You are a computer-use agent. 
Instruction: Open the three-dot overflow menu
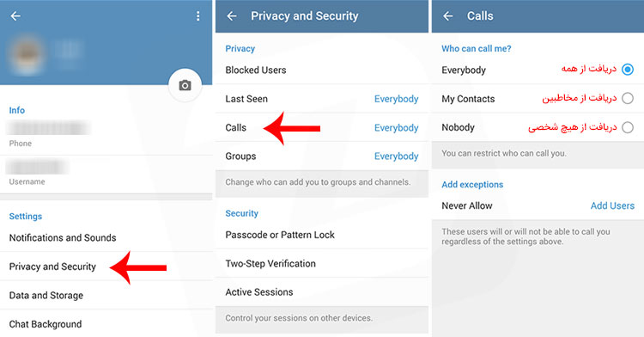198,16
